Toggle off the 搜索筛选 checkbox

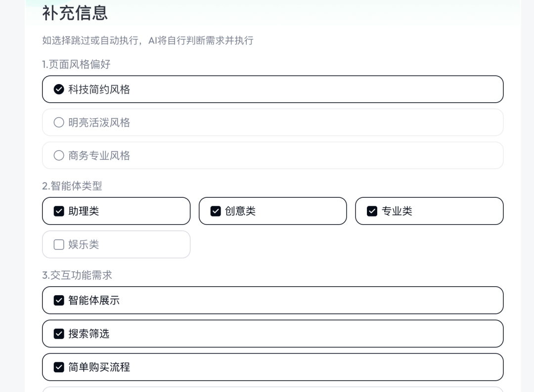(x=59, y=334)
